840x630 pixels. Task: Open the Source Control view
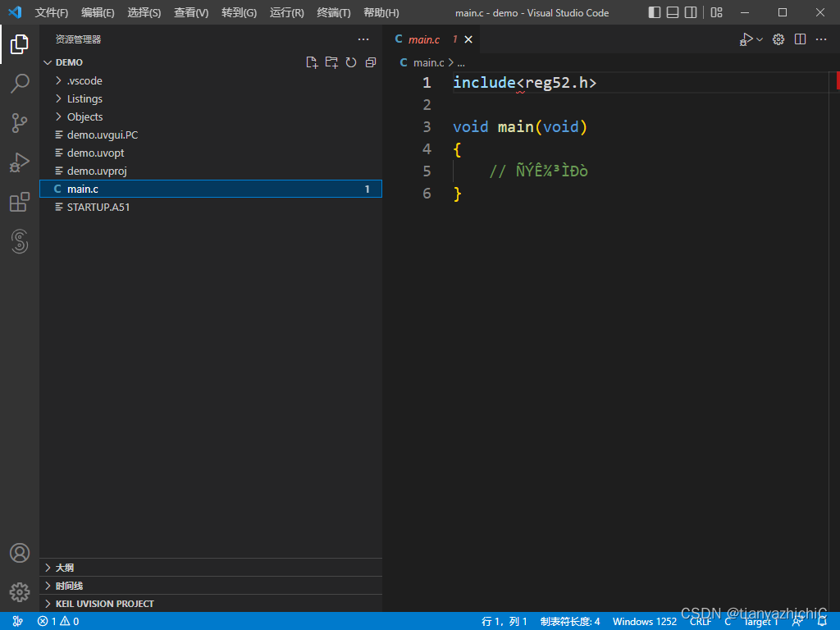(20, 123)
